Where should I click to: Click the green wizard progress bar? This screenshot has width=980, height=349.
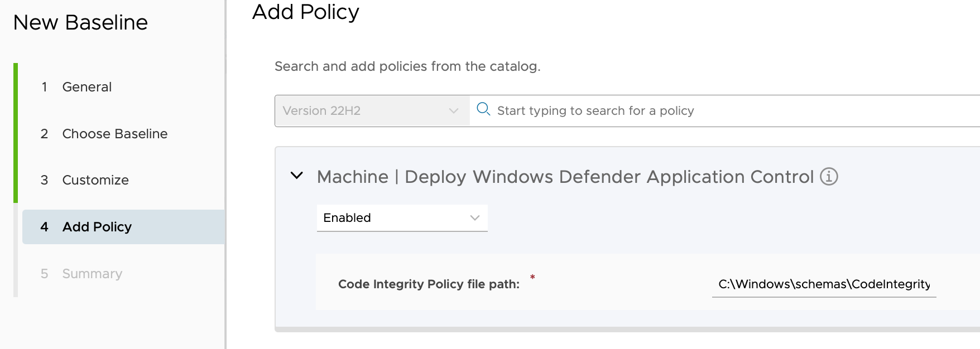click(x=16, y=133)
